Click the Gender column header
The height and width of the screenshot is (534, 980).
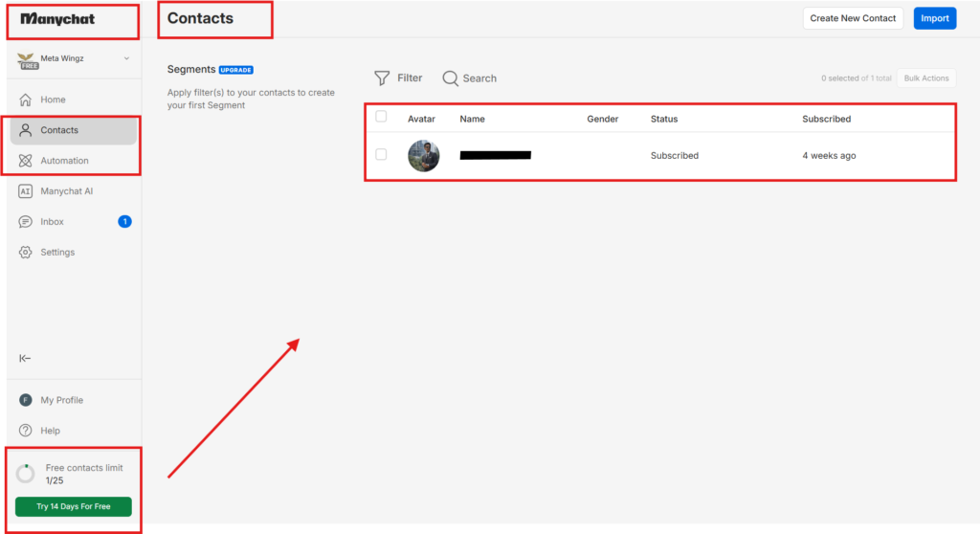pyautogui.click(x=603, y=119)
